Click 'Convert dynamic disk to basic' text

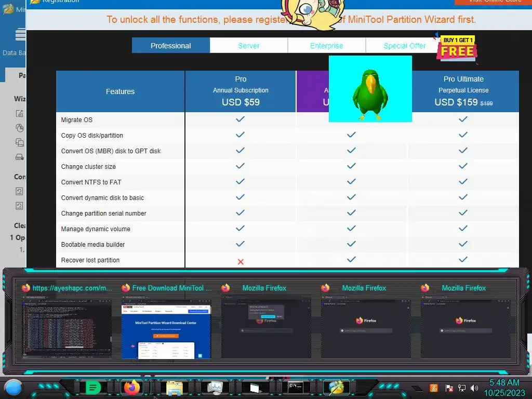coord(102,198)
